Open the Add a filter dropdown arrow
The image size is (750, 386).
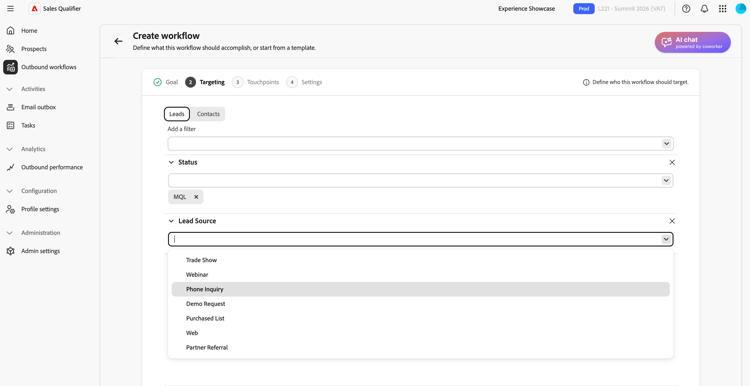pos(666,143)
